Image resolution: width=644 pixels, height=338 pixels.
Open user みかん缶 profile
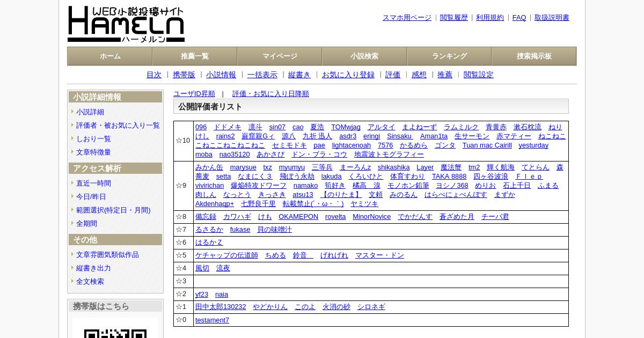click(x=209, y=167)
